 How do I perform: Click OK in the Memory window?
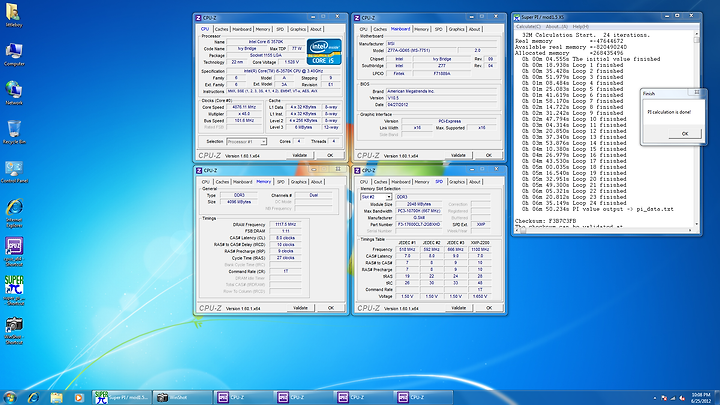(331, 308)
